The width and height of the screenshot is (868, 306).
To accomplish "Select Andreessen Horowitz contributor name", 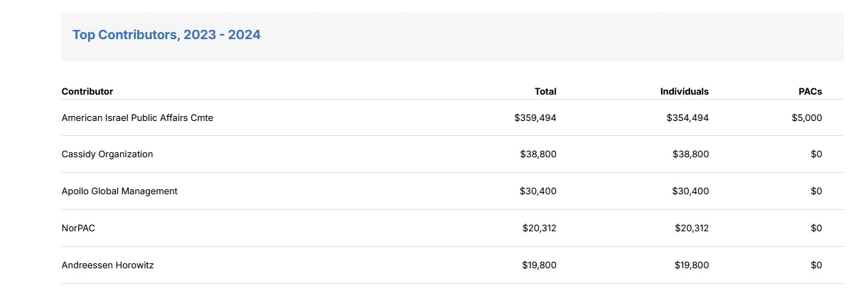I will click(107, 265).
